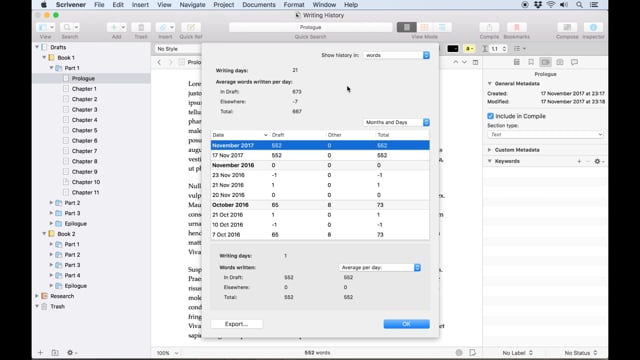Open Spotlight search in menu bar

coord(579,5)
